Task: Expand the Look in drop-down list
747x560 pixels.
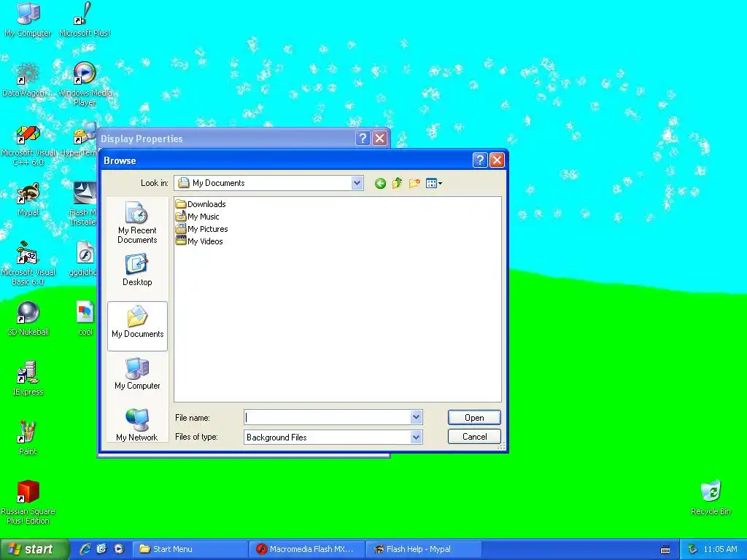Action: [357, 183]
